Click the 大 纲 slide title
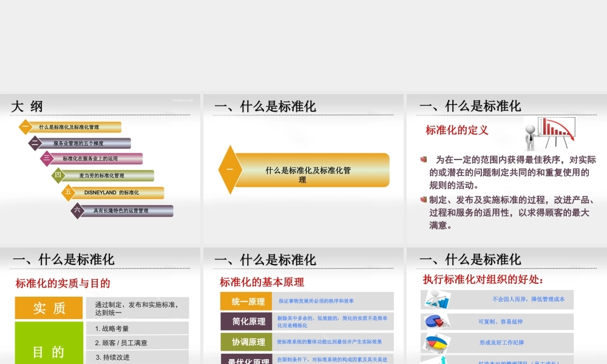The image size is (607, 364). click(x=27, y=106)
